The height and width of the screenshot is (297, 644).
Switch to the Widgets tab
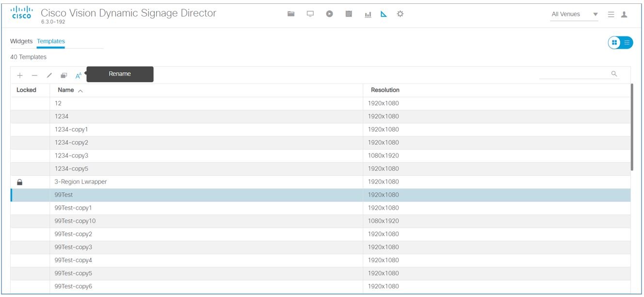pyautogui.click(x=21, y=41)
